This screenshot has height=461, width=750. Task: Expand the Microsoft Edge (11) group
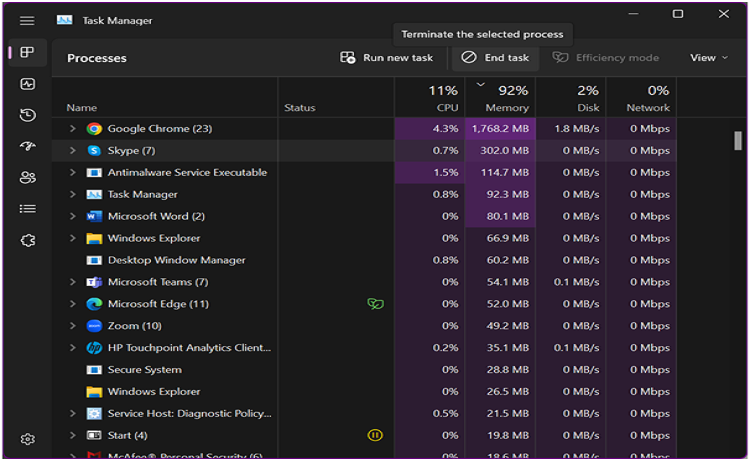tap(72, 304)
